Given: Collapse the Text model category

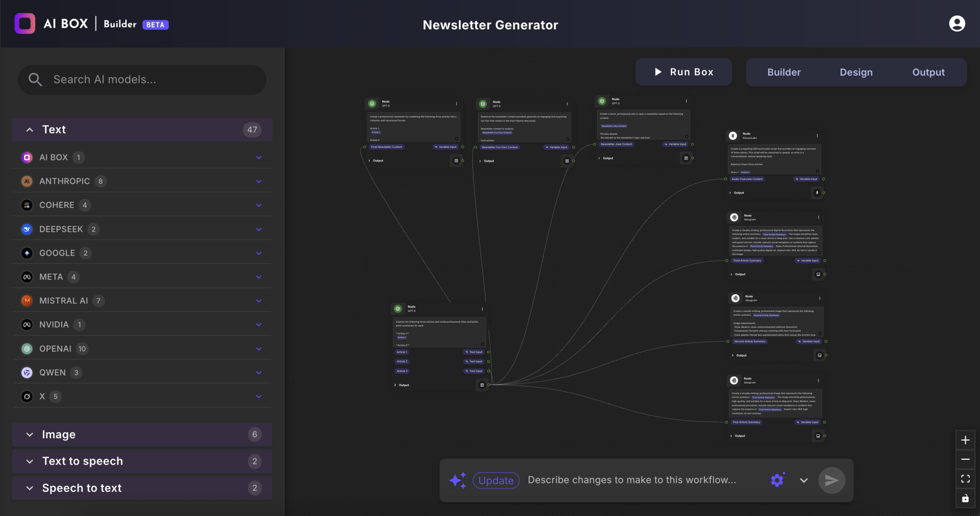Looking at the screenshot, I should tap(29, 129).
